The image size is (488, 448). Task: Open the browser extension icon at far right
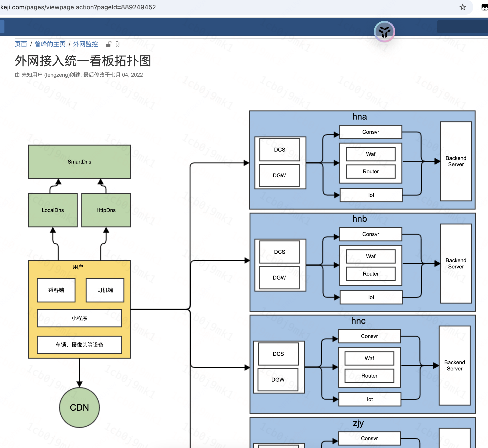484,7
